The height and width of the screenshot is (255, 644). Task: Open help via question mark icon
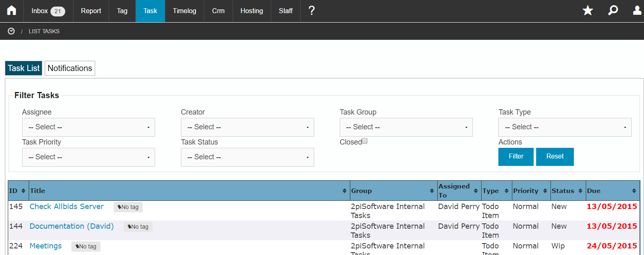coord(312,11)
